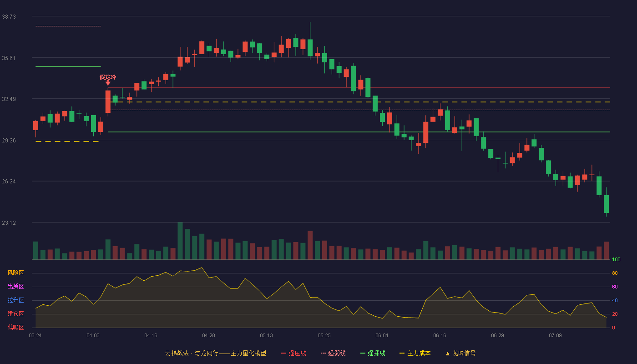Image resolution: width=637 pixels, height=364 pixels.
Task: Select the 建仓区 zone label
Action: coord(15,314)
